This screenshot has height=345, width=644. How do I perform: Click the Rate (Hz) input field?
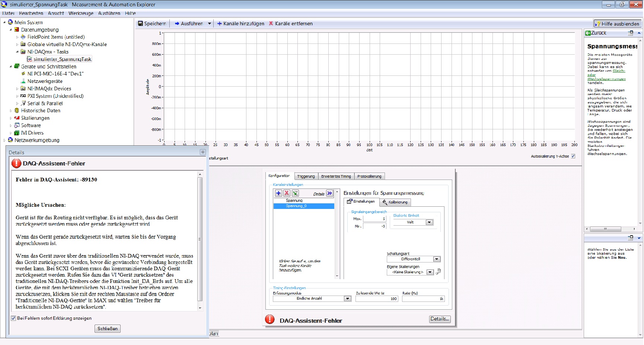tap(423, 299)
